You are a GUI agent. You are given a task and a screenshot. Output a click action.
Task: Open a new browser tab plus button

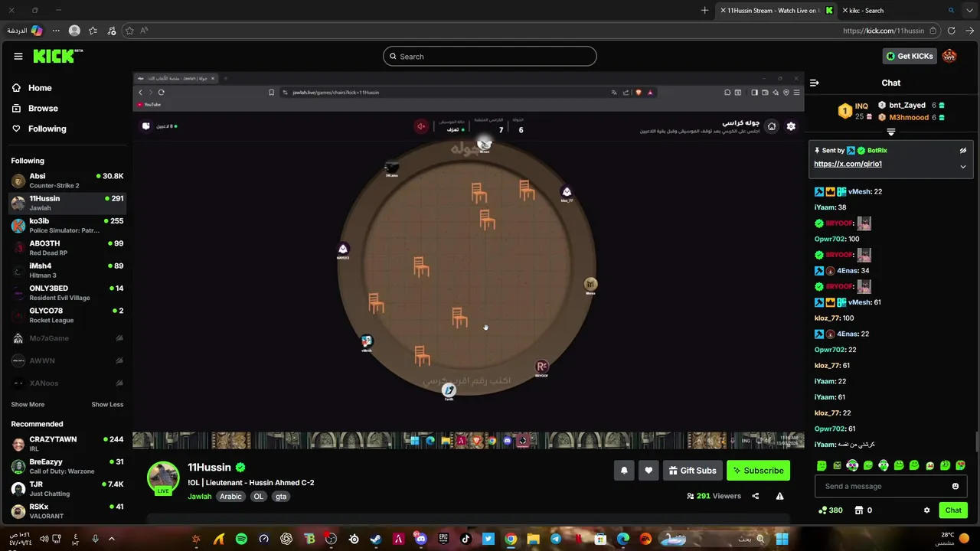tap(704, 11)
